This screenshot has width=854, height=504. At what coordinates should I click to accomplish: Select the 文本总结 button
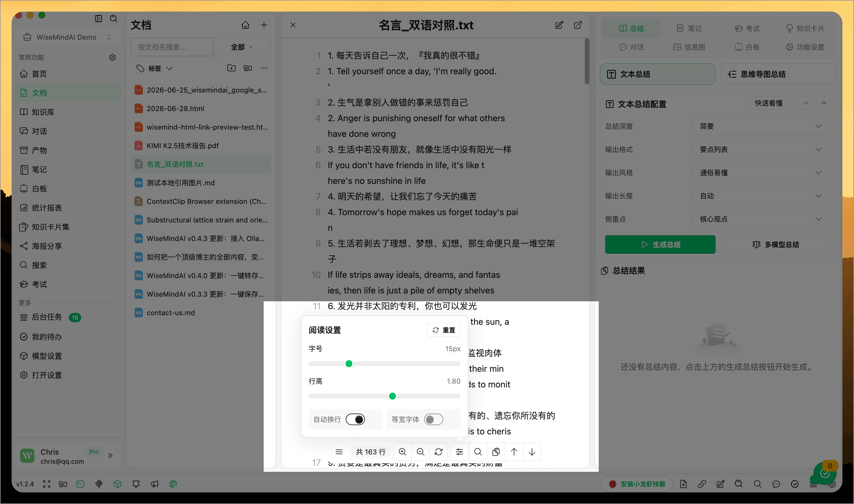tap(658, 74)
